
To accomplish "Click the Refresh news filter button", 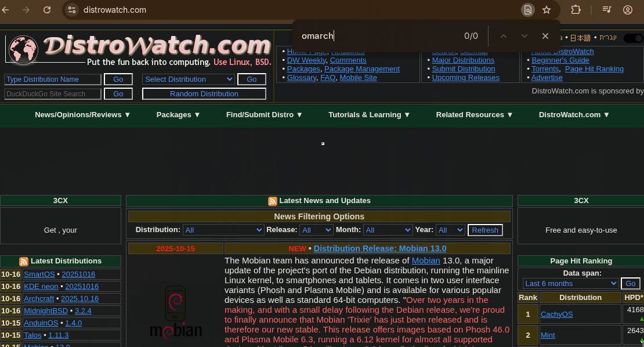I will (485, 230).
